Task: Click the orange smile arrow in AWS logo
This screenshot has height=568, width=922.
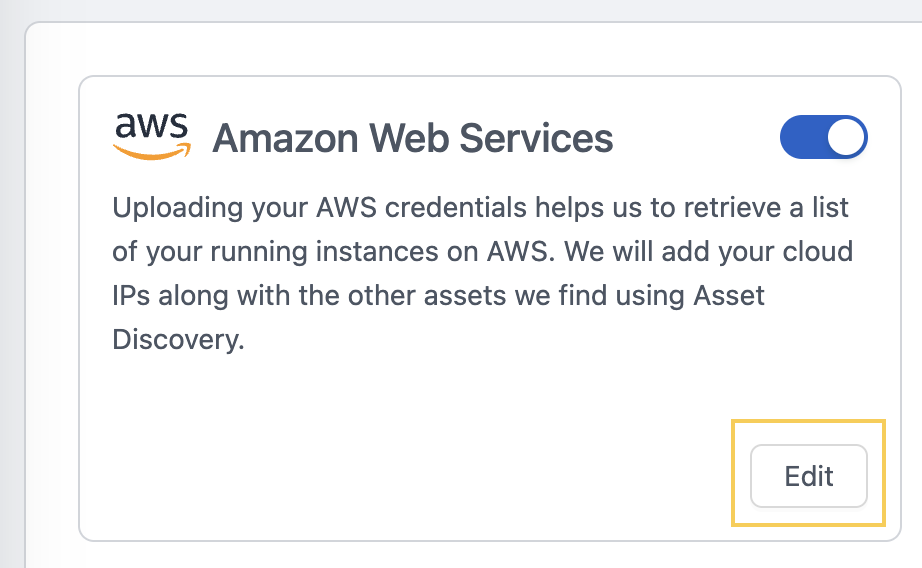Action: coord(152,152)
